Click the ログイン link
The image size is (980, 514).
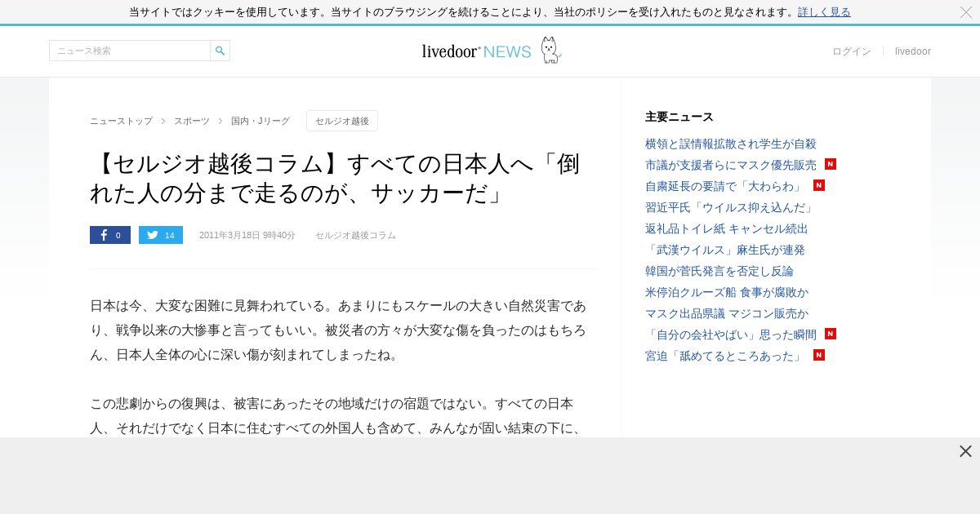coord(852,51)
